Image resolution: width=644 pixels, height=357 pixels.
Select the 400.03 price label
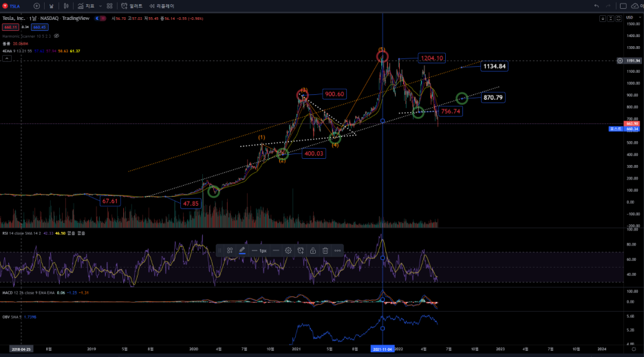pos(314,153)
